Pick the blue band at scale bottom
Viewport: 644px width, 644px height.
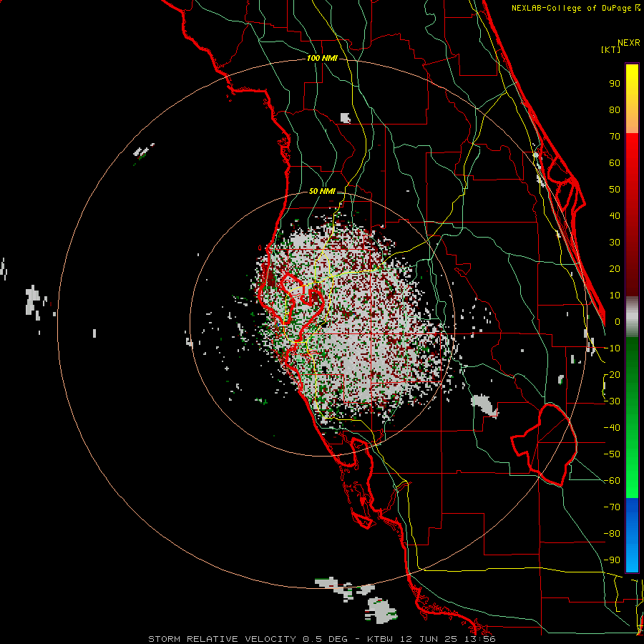click(x=632, y=535)
